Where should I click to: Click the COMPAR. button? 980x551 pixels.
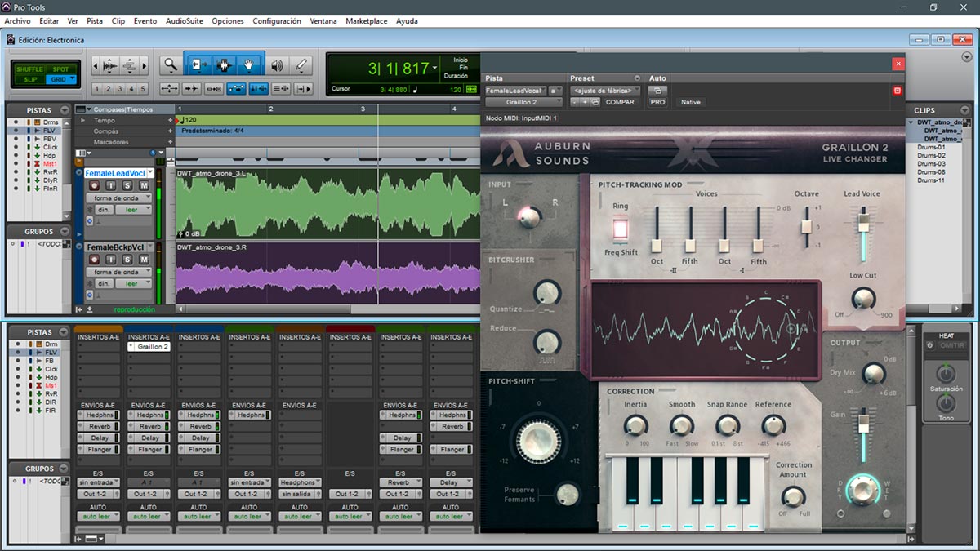[621, 102]
